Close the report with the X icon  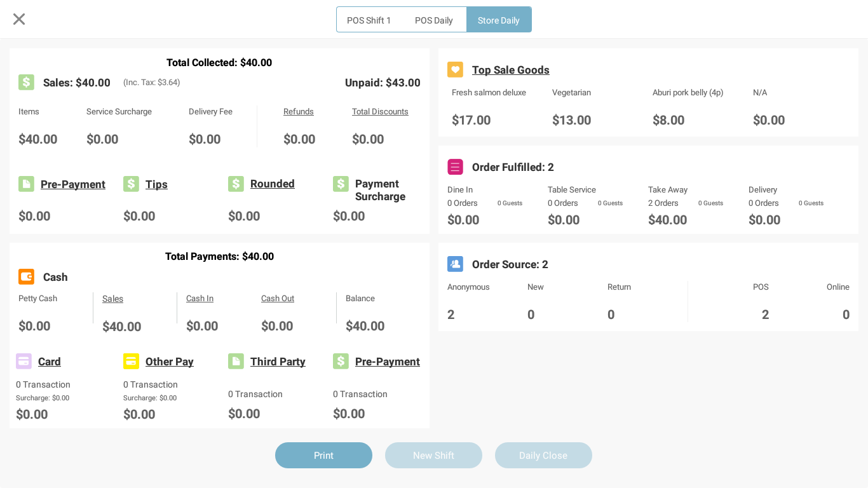19,19
